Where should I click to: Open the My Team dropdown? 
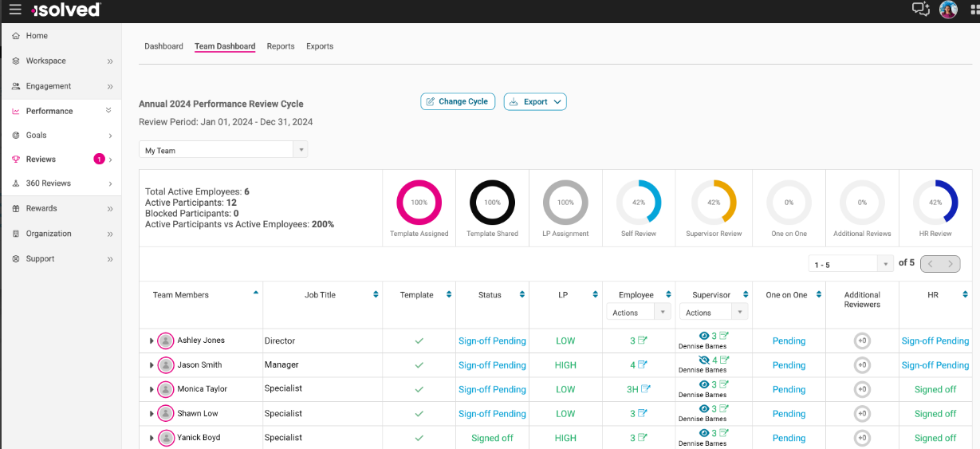(x=222, y=150)
